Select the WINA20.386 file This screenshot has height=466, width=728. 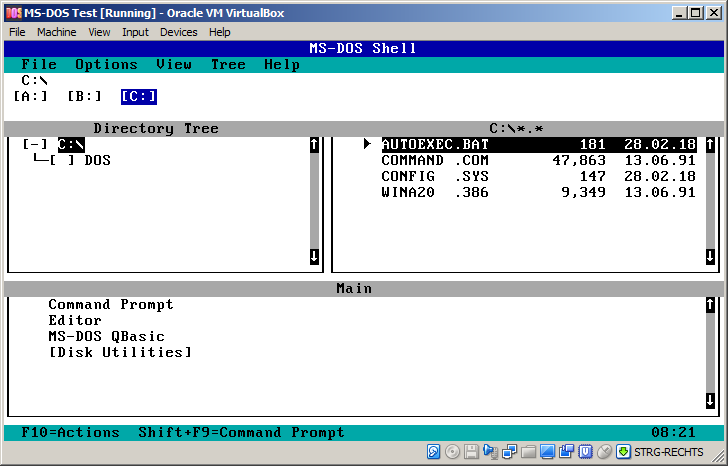(x=539, y=192)
